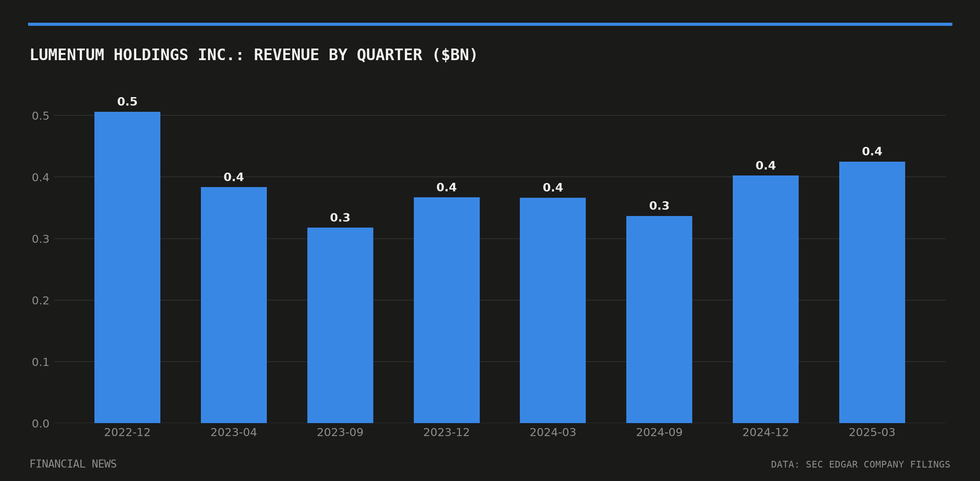Click the chart title 'Lumentum Holdings Inc.: Revenue by Quarter'

[x=253, y=55]
